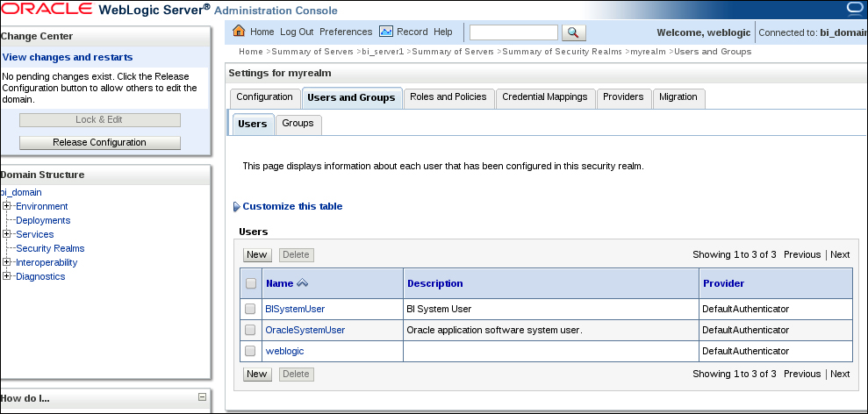Click DefaultAuthenticator in the weblogic row

pos(746,351)
